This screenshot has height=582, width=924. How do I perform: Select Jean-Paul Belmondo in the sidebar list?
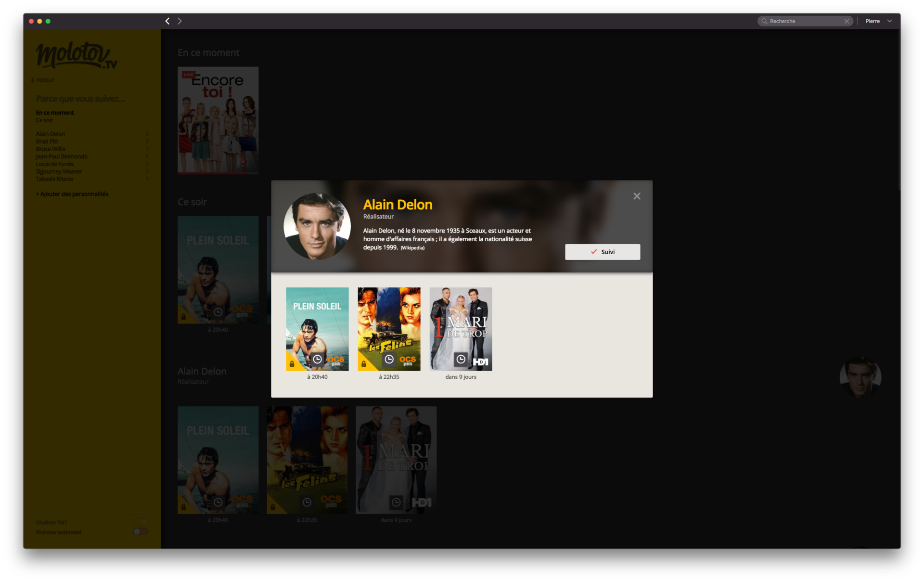62,156
